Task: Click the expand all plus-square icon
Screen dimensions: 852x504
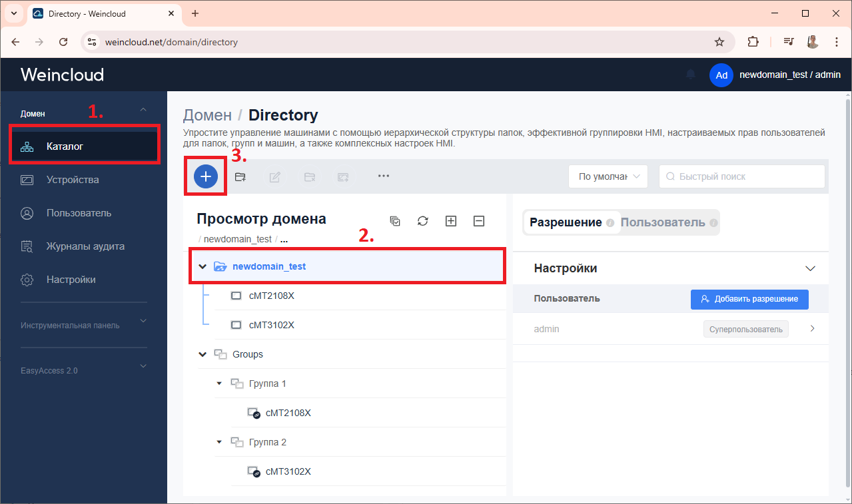Action: click(x=450, y=221)
